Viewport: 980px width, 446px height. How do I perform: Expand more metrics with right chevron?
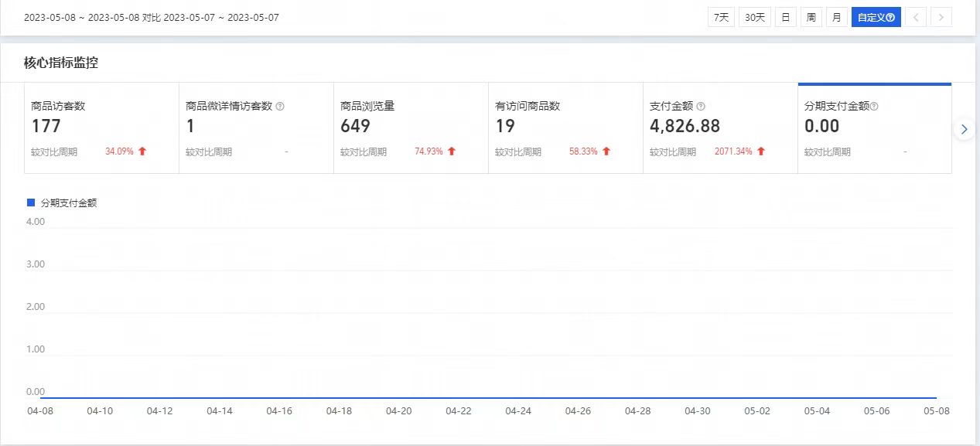(x=964, y=129)
